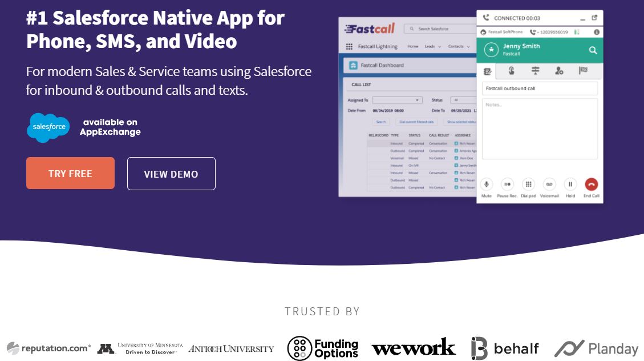Click the phone icon next to CONNECTED
644x361 pixels.
486,18
